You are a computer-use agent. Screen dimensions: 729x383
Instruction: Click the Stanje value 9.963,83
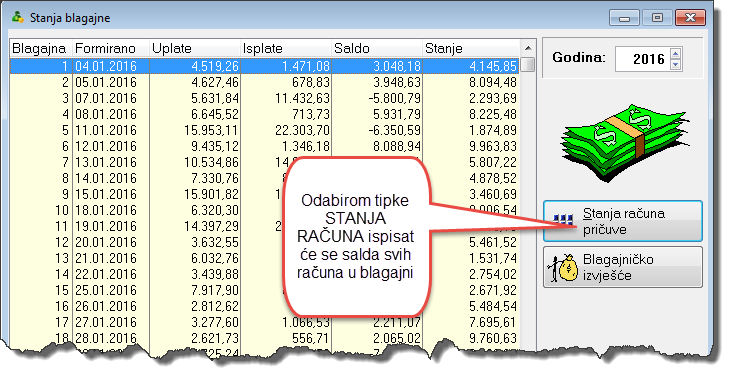[x=493, y=146]
